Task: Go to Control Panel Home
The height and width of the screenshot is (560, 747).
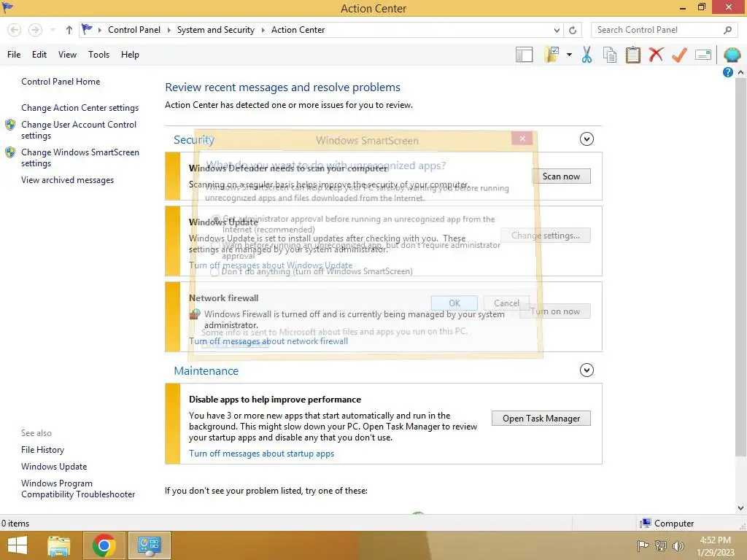Action: click(61, 82)
